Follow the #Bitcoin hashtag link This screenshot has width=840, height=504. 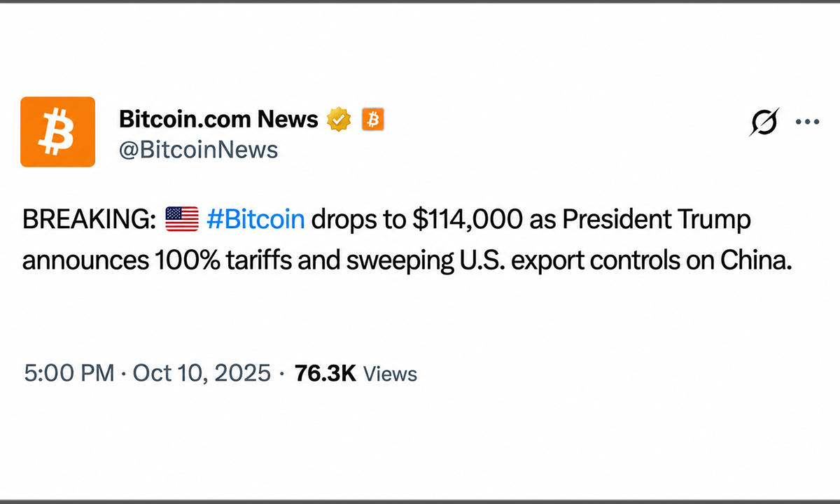click(x=256, y=220)
